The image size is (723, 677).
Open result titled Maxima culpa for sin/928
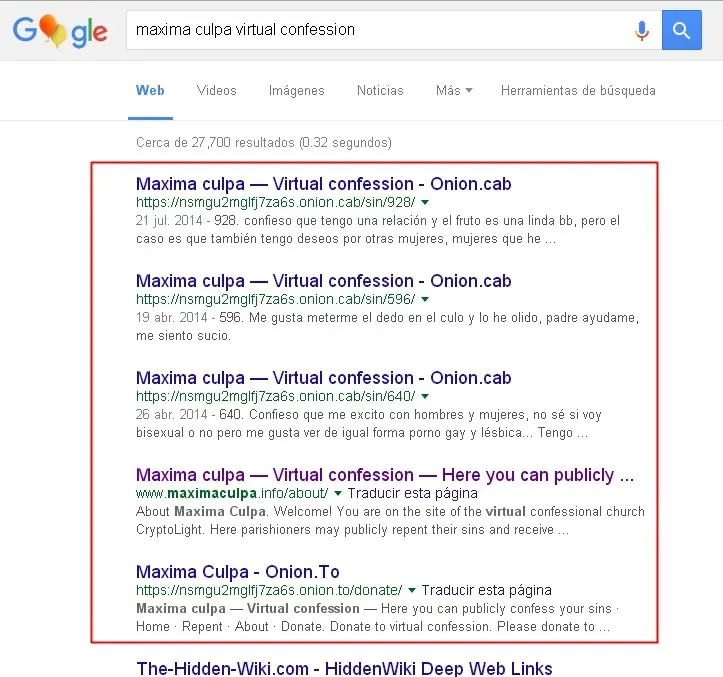(x=324, y=184)
